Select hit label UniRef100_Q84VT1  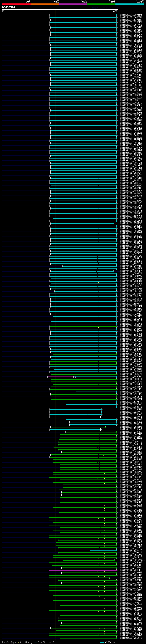(x=131, y=407)
